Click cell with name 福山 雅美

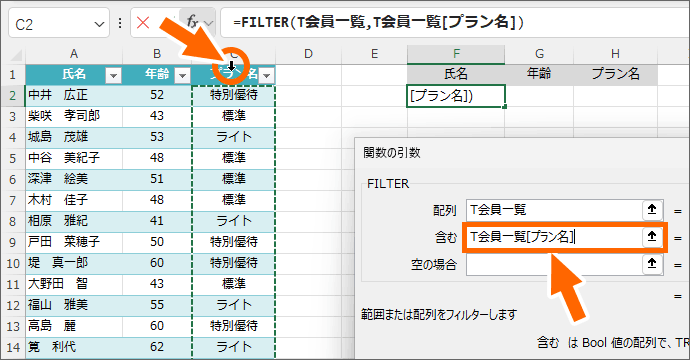tap(73, 305)
